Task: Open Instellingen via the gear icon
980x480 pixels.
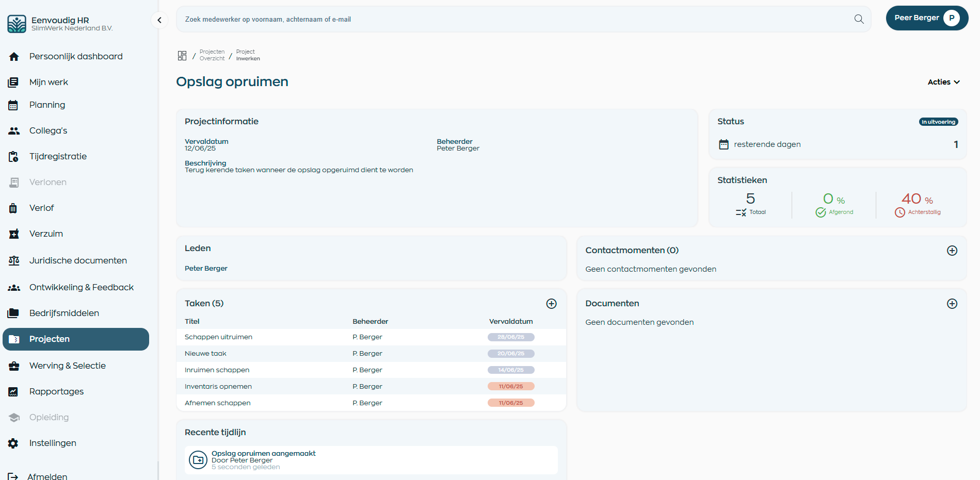Action: [13, 443]
